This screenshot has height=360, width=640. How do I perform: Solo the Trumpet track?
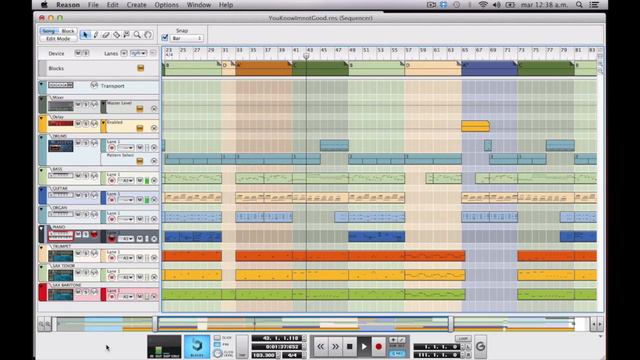coord(86,253)
